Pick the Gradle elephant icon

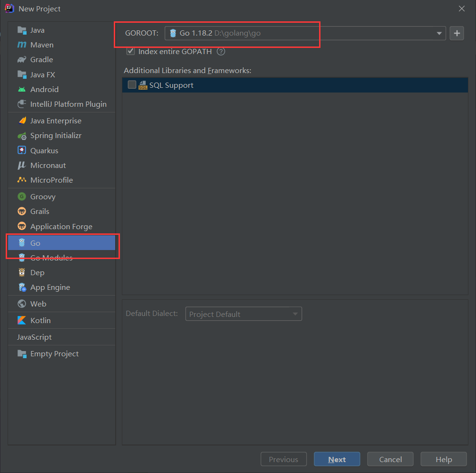[x=22, y=60]
